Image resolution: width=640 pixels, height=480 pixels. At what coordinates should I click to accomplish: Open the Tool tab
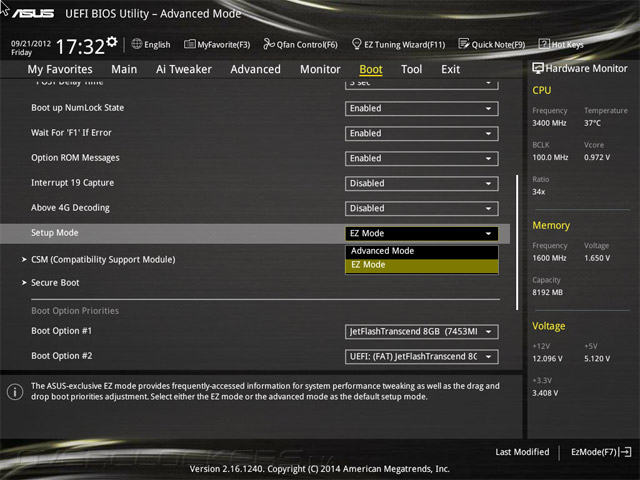[411, 69]
